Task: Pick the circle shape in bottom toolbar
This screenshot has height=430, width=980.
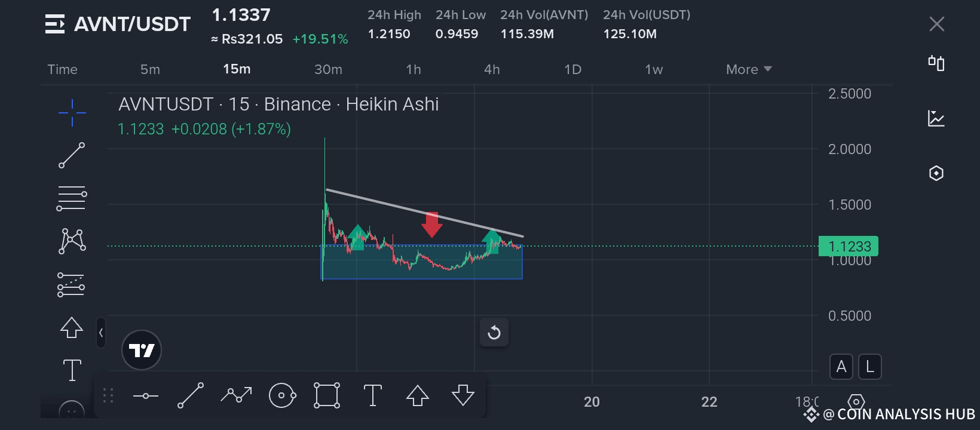Action: pyautogui.click(x=282, y=395)
